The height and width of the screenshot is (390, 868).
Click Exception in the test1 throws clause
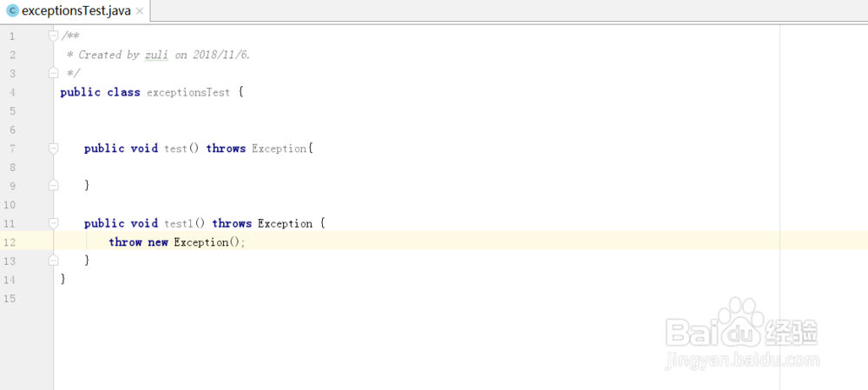tap(285, 223)
